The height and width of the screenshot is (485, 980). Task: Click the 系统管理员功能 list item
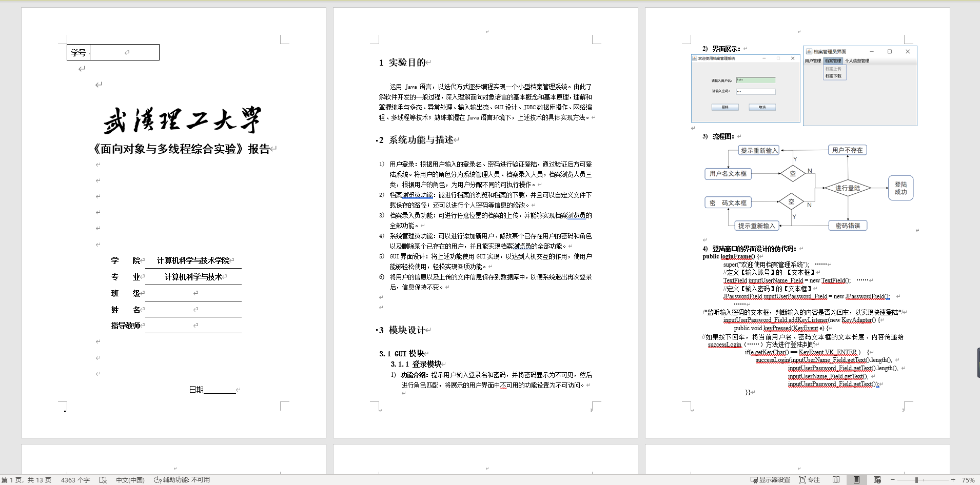(490, 241)
